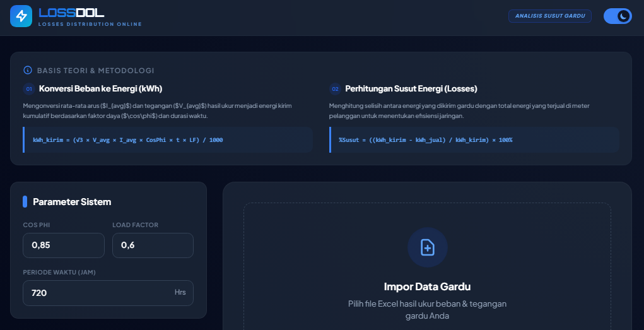The height and width of the screenshot is (330, 644).
Task: Click the 01 step badge
Action: tap(29, 89)
